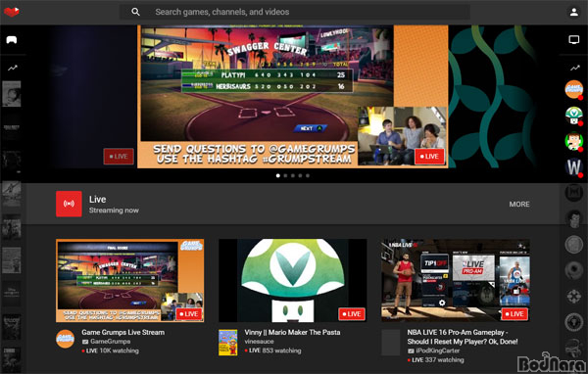
Task: Open the Vinny Mario Maker The Pasta thumbnail
Action: 293,280
